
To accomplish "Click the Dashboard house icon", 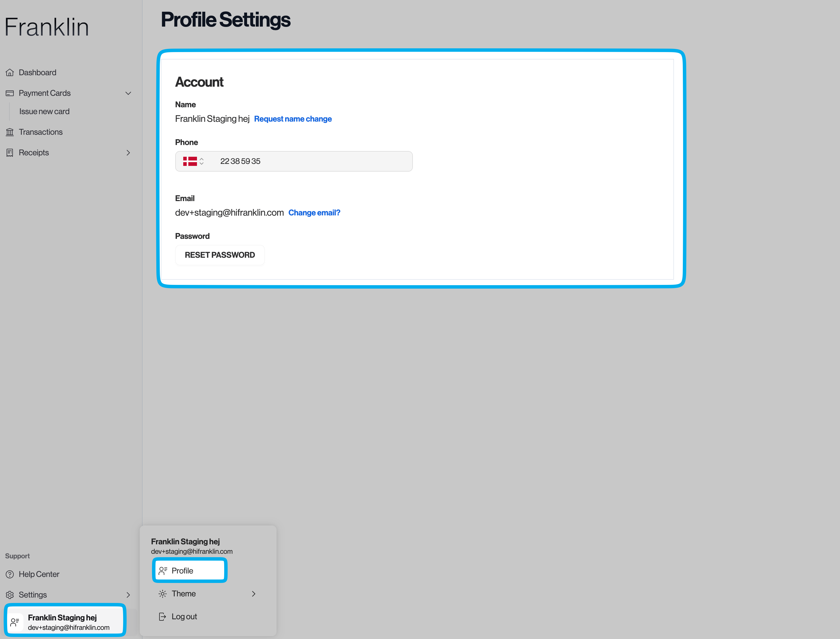I will (x=10, y=73).
